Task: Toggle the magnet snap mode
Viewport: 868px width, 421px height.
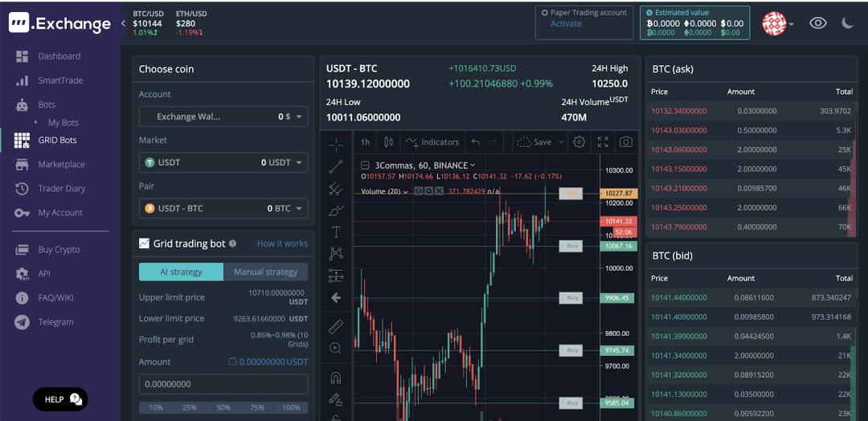Action: point(335,378)
